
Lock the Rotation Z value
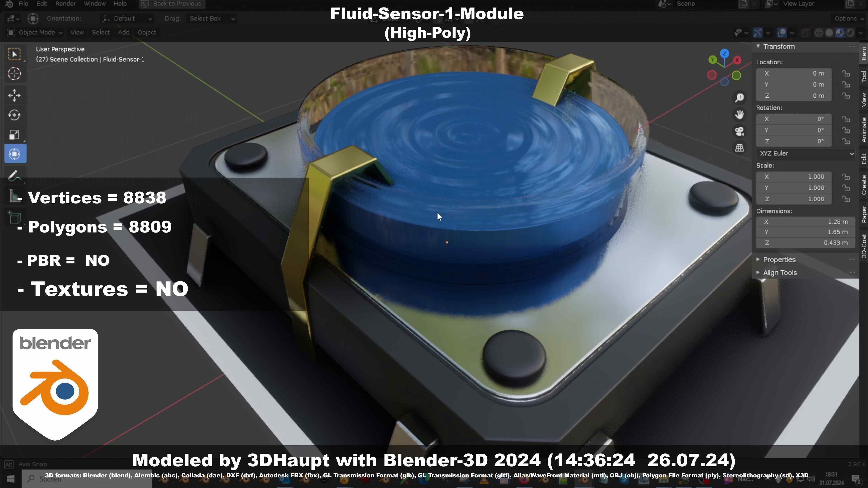tap(846, 141)
